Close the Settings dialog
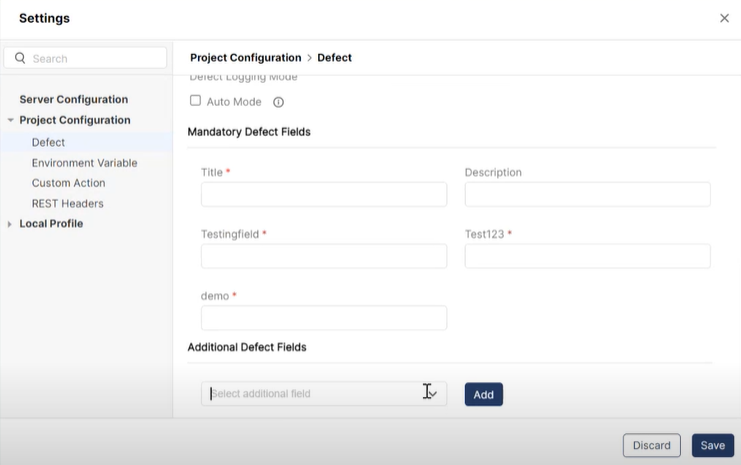This screenshot has width=741, height=465. 724,18
